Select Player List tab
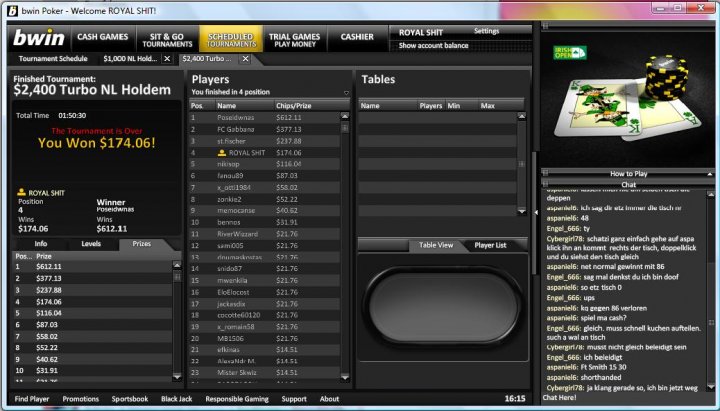720x411 pixels. click(x=490, y=245)
